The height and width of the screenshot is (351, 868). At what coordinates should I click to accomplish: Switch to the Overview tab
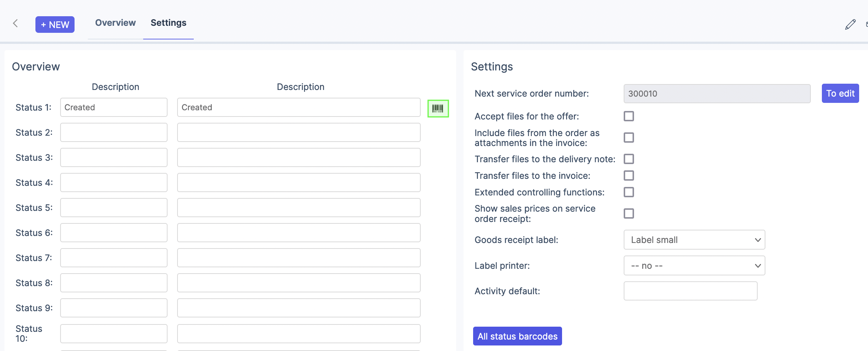pos(115,23)
